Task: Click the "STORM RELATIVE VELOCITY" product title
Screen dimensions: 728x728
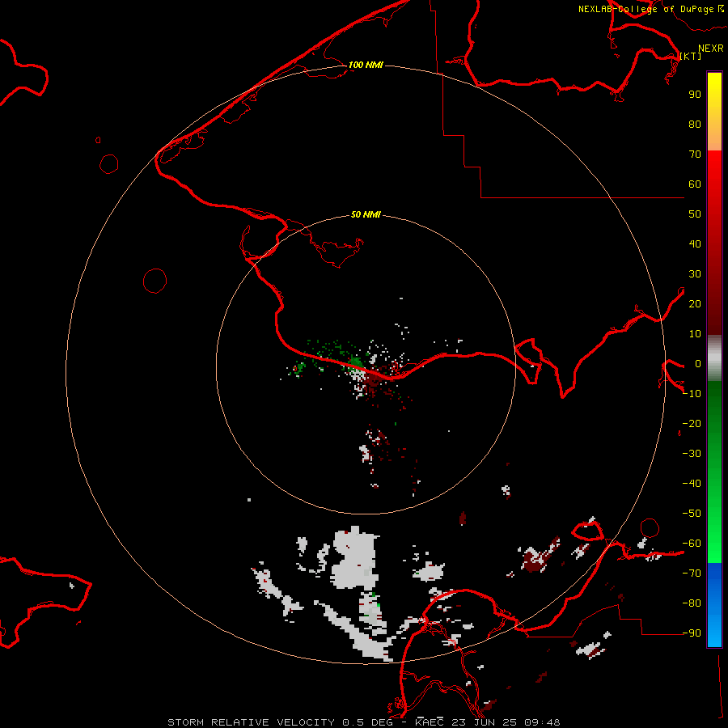Action: pyautogui.click(x=251, y=722)
